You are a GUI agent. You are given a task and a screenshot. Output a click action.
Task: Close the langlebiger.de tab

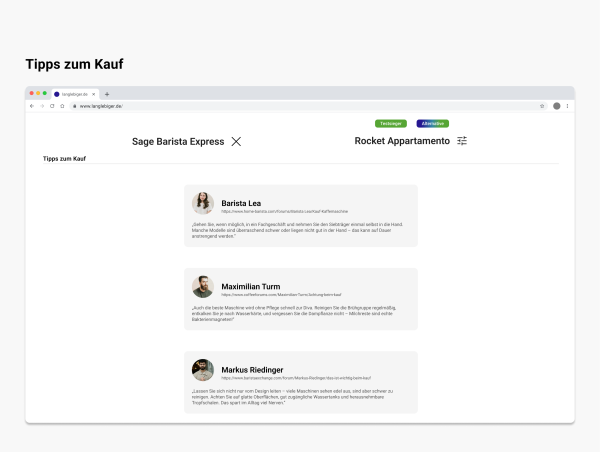pos(94,94)
